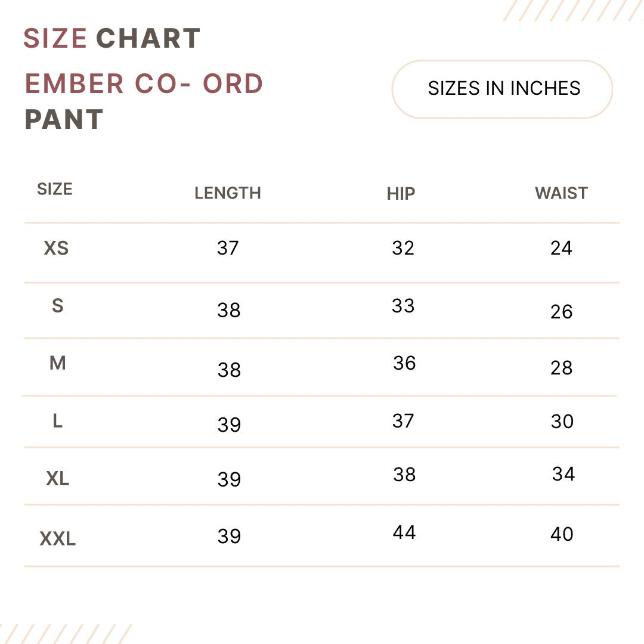
Task: Select the M size row label
Action: (x=57, y=363)
